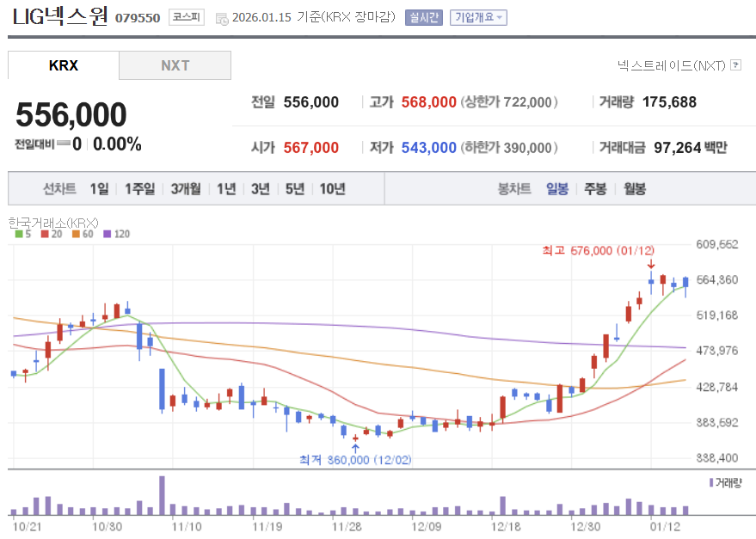Click the 거래대금 value 97,264 백만

tap(691, 147)
